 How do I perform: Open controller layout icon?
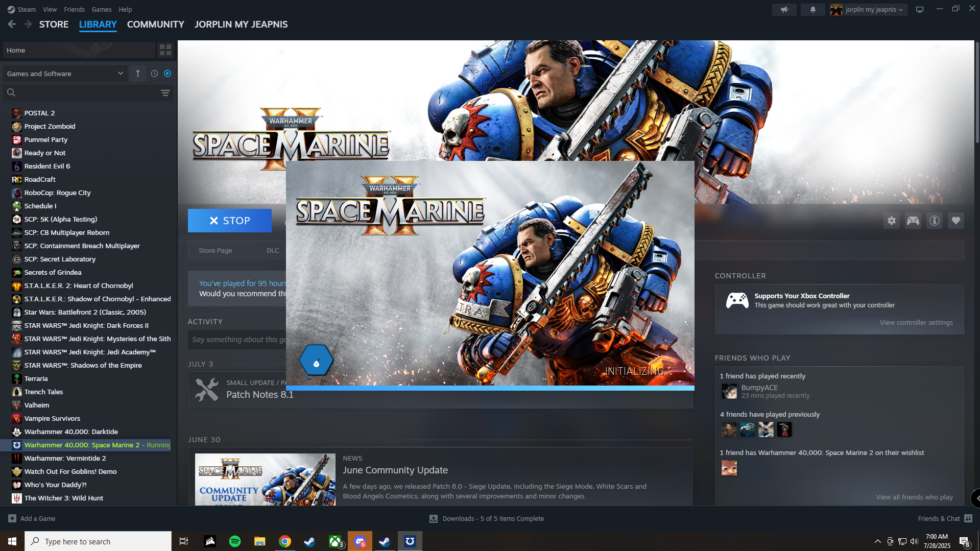pyautogui.click(x=913, y=221)
